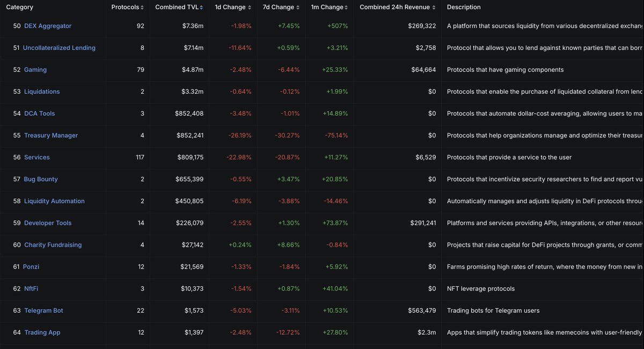Select 'Protocols that have gaming components' text
The image size is (644, 349).
click(x=506, y=70)
